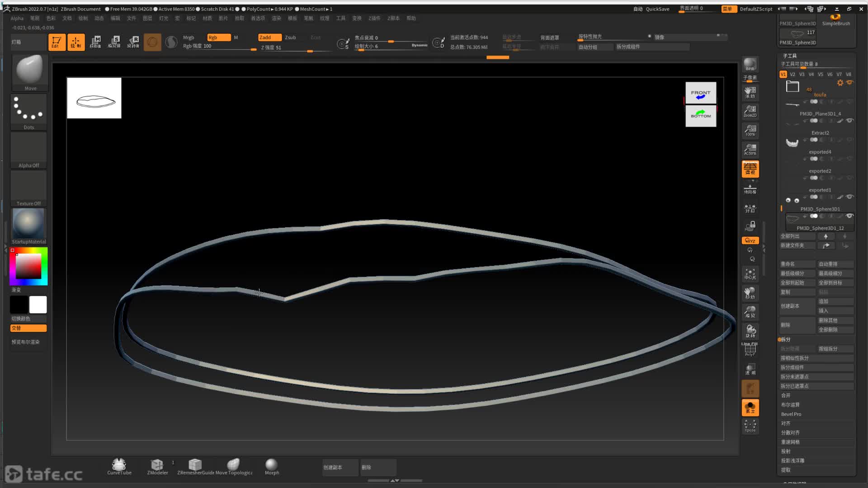The width and height of the screenshot is (868, 488).
Task: Toggle Dynamic perspective (透视) icon
Action: 750,169
